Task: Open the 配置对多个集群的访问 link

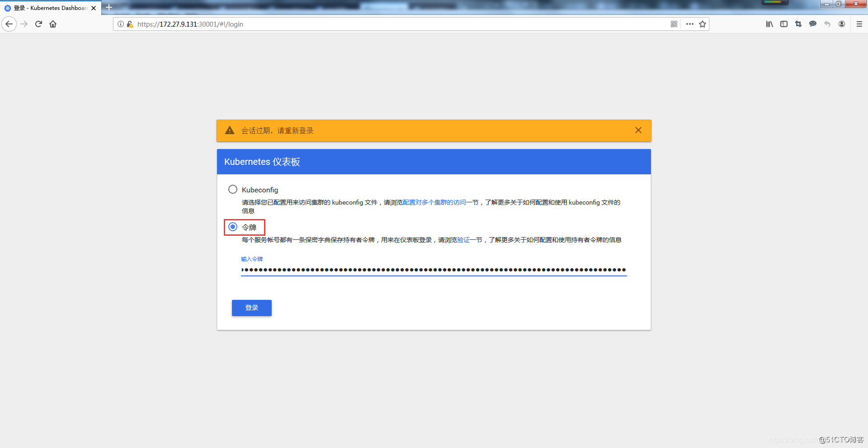Action: [x=434, y=202]
